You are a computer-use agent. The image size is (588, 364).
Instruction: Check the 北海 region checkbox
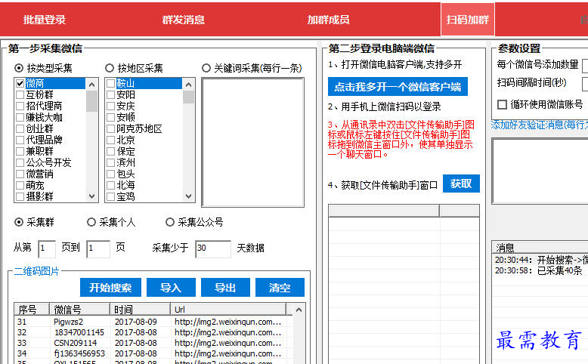[x=110, y=185]
